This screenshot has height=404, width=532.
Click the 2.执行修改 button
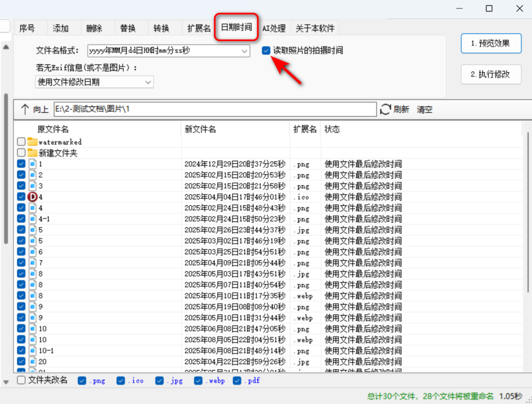tap(491, 74)
